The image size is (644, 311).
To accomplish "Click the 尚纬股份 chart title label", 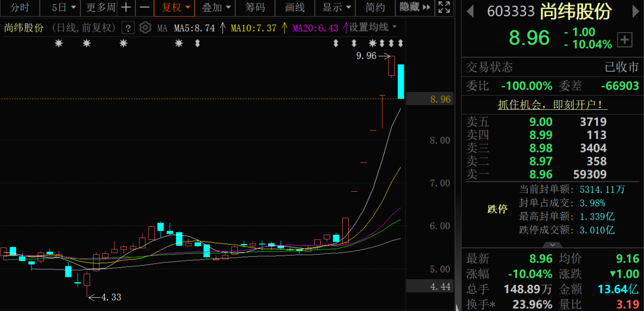I will click(x=24, y=28).
